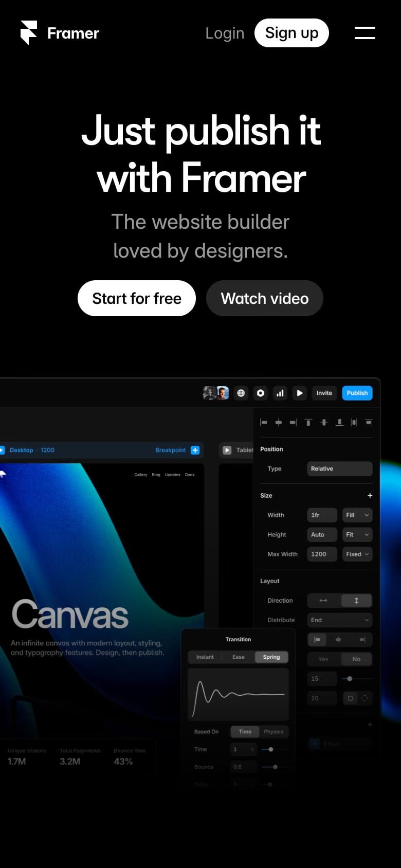The image size is (401, 868).
Task: Select the align vertical center icon
Action: click(x=324, y=422)
